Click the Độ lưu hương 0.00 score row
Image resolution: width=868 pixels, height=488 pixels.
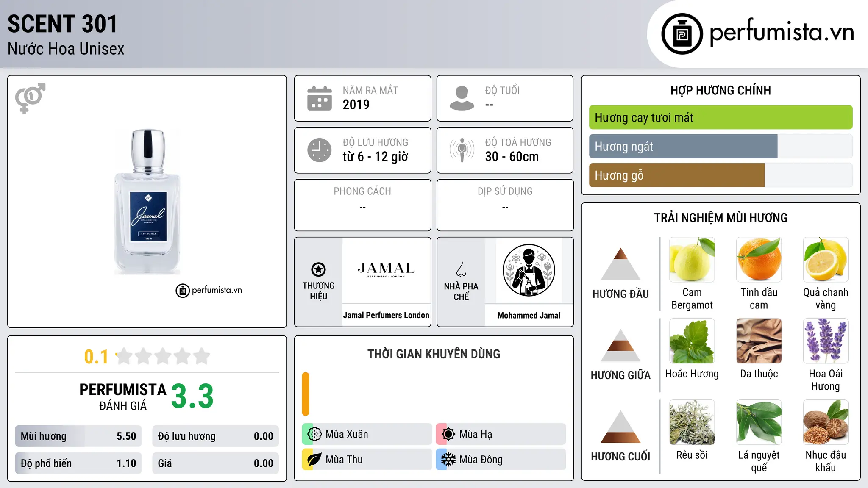pyautogui.click(x=215, y=436)
